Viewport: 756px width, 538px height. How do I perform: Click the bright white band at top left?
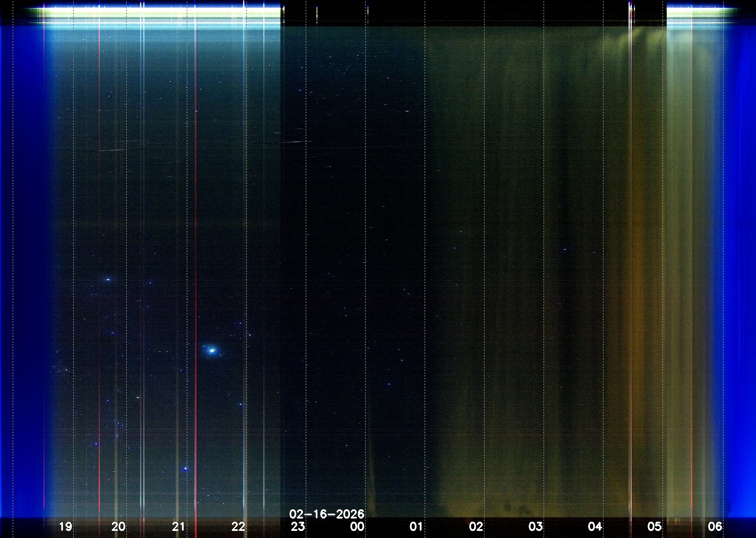[159, 11]
